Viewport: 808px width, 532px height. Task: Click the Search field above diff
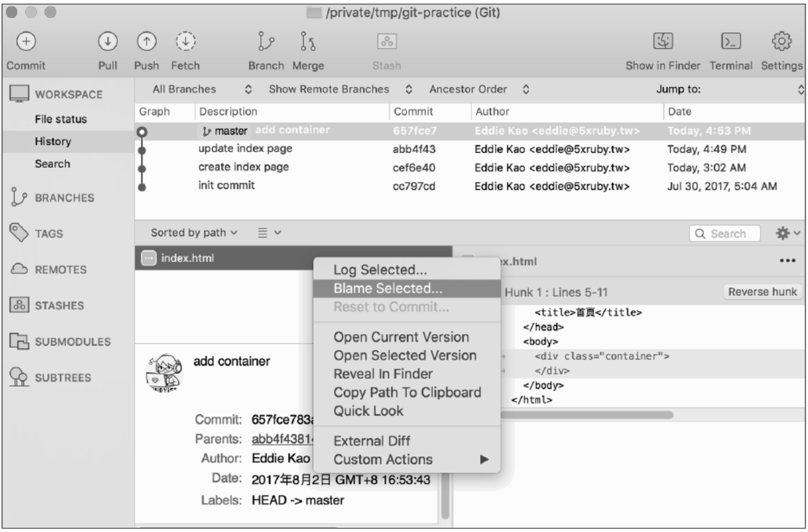[x=726, y=234]
